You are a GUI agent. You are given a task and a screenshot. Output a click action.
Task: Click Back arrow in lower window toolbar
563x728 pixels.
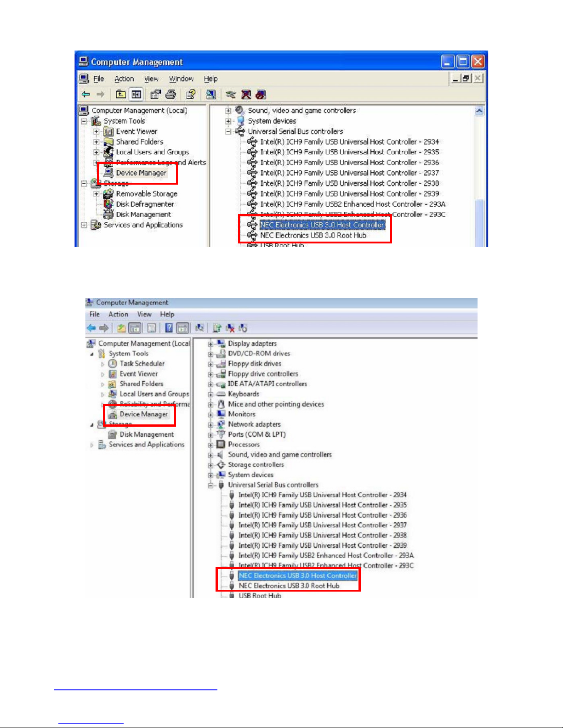[91, 328]
